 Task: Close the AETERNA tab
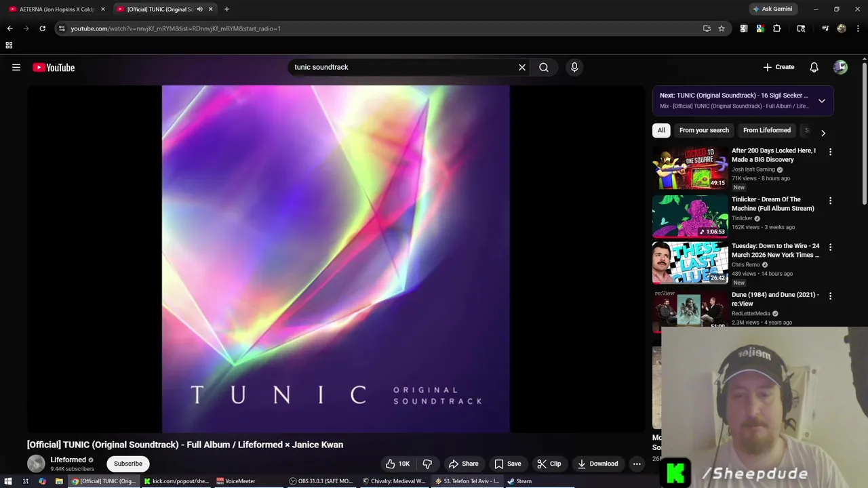pos(103,9)
